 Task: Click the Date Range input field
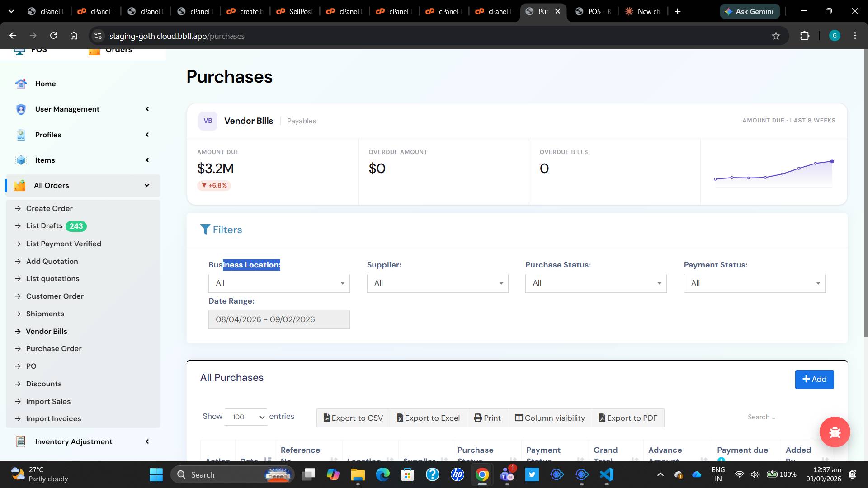coord(279,319)
